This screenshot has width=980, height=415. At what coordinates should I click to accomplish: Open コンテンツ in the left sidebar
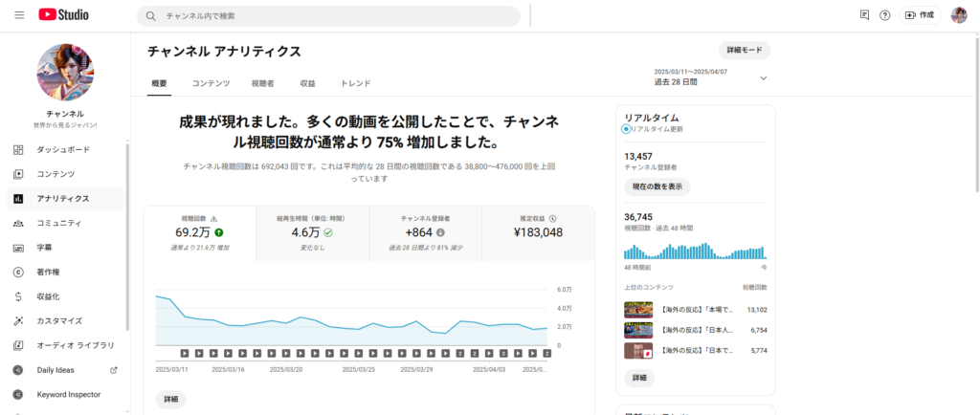coord(56,174)
